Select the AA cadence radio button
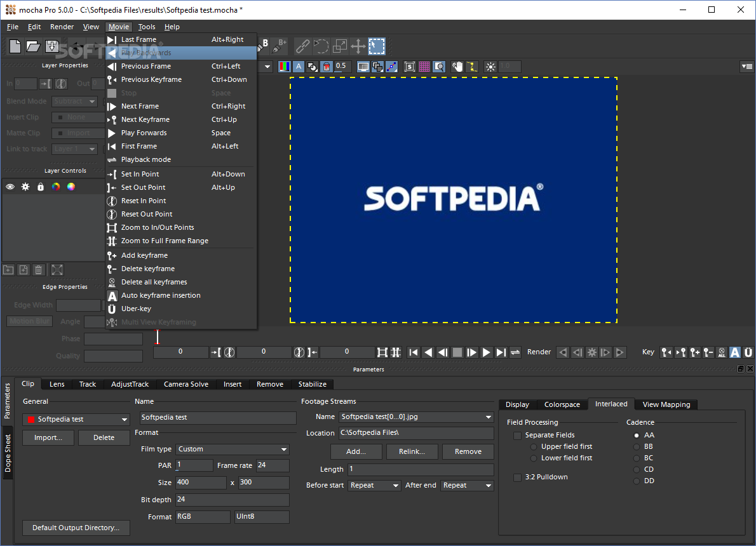The width and height of the screenshot is (756, 546). coord(637,435)
